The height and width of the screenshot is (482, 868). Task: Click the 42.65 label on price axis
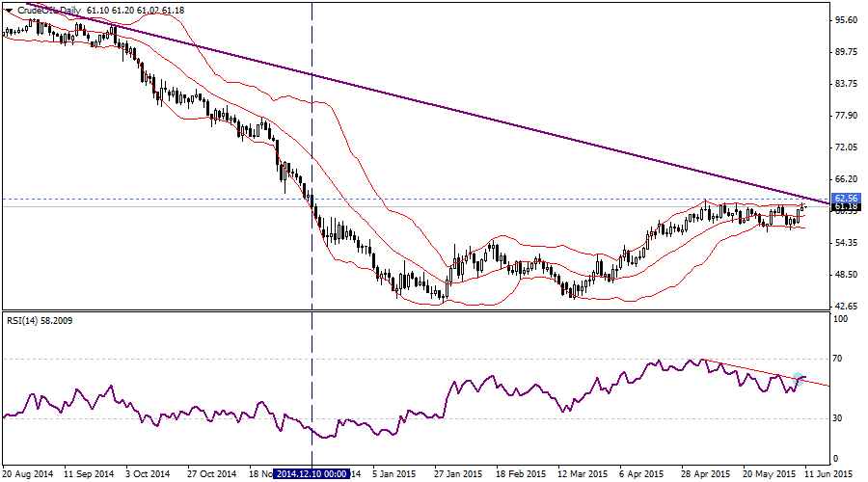[846, 306]
